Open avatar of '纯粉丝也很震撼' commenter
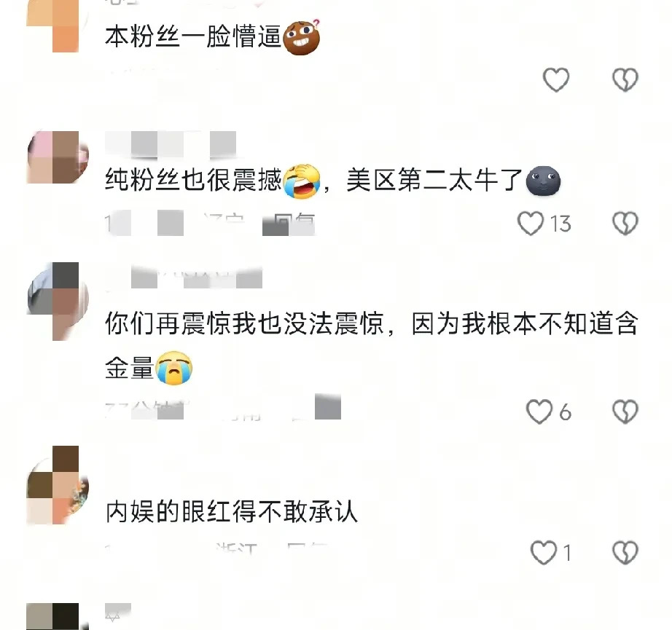 pos(58,157)
